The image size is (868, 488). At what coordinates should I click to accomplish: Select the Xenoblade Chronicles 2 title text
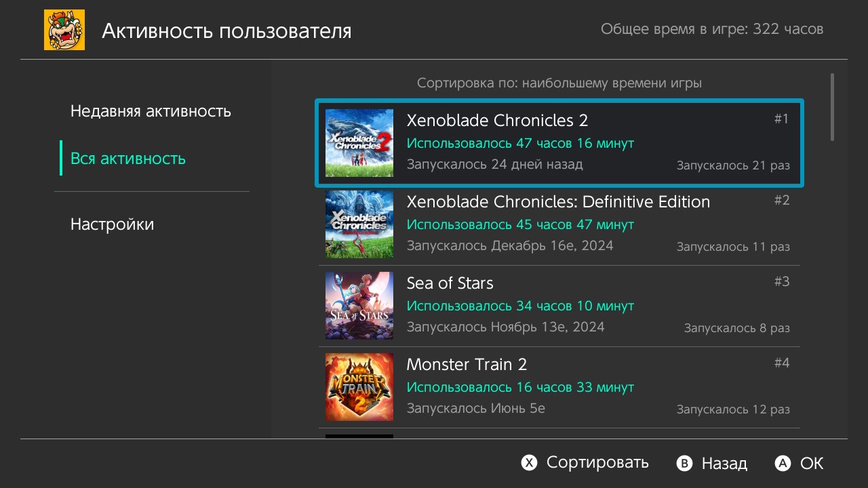tap(497, 121)
